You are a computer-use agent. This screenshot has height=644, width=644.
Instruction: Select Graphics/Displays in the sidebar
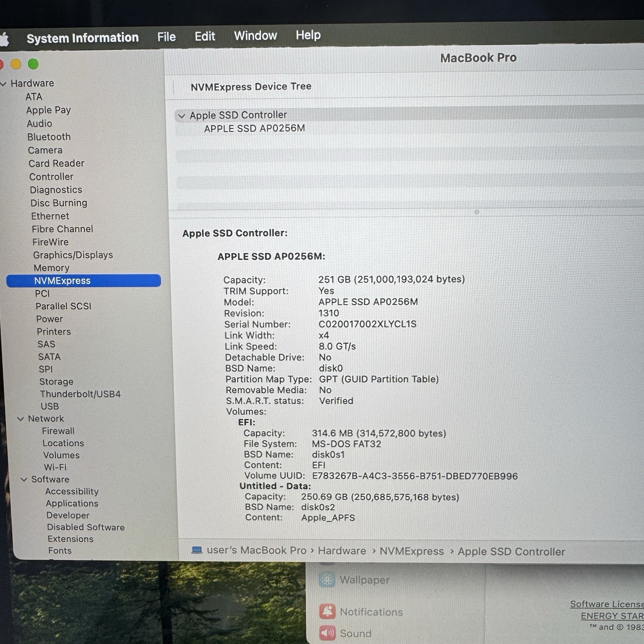[x=73, y=255]
